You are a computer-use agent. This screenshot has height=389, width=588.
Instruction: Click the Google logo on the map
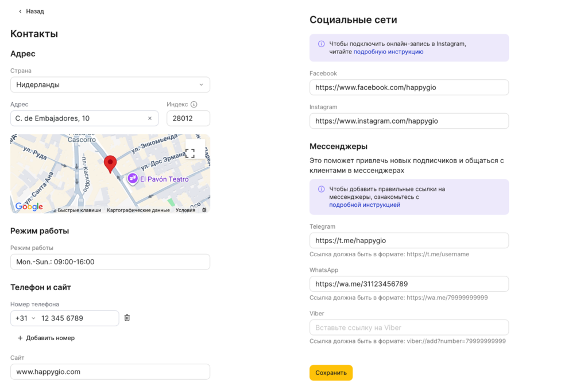[x=29, y=207]
